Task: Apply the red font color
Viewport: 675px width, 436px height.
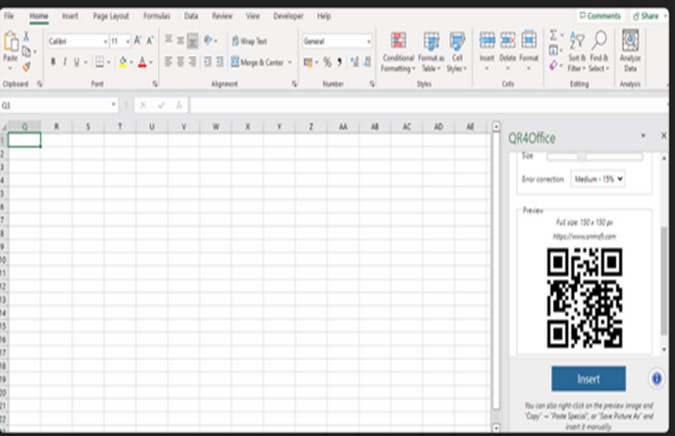Action: pos(142,62)
